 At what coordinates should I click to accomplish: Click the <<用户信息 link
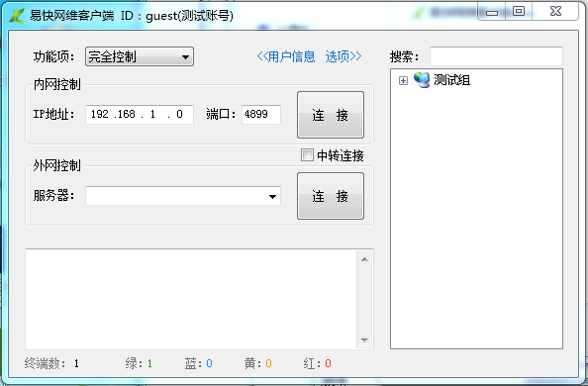tap(286, 56)
